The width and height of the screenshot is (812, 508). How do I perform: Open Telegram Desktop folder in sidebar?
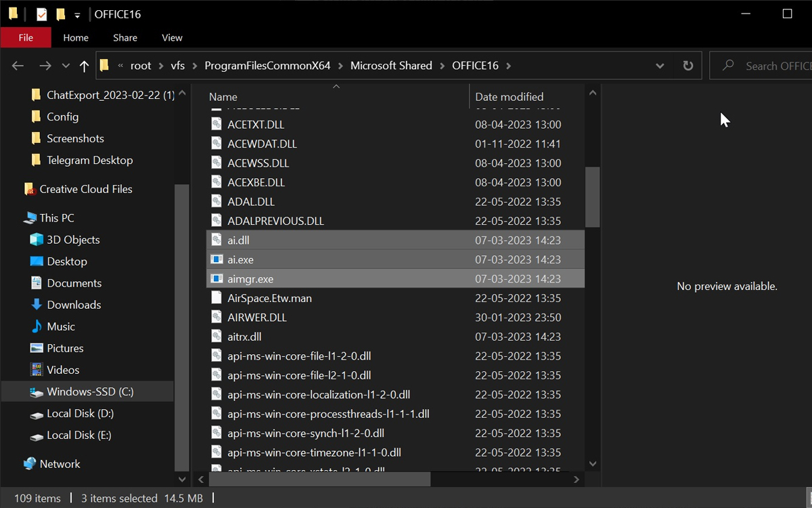click(89, 160)
